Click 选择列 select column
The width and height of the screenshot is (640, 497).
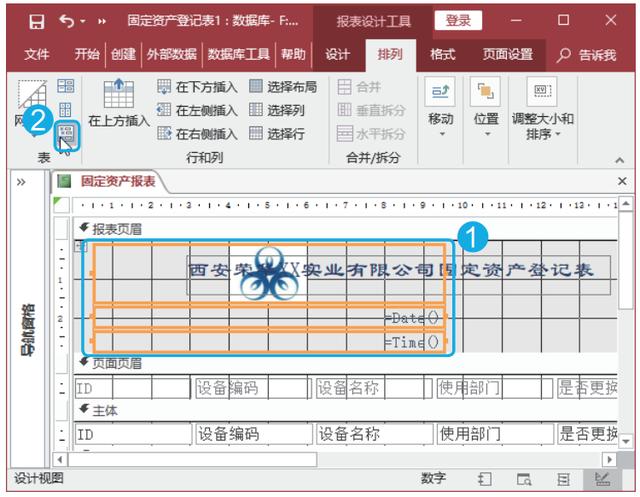click(x=277, y=110)
